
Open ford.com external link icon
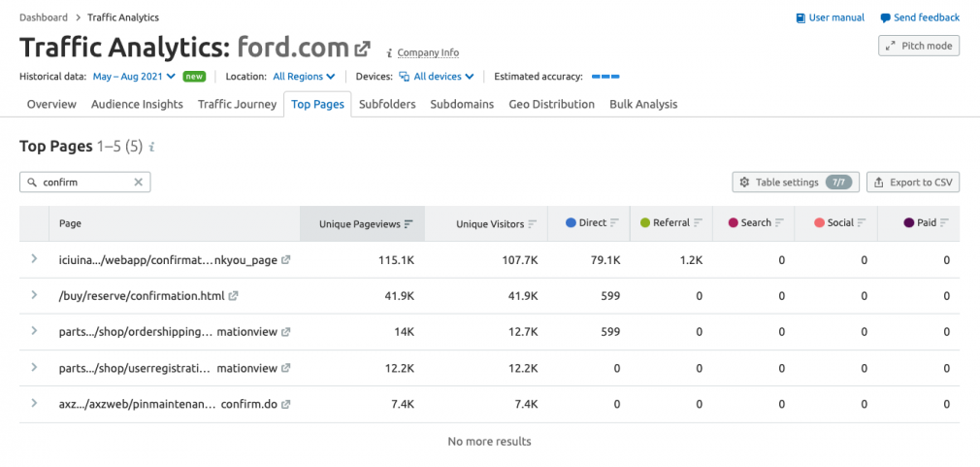tap(363, 49)
